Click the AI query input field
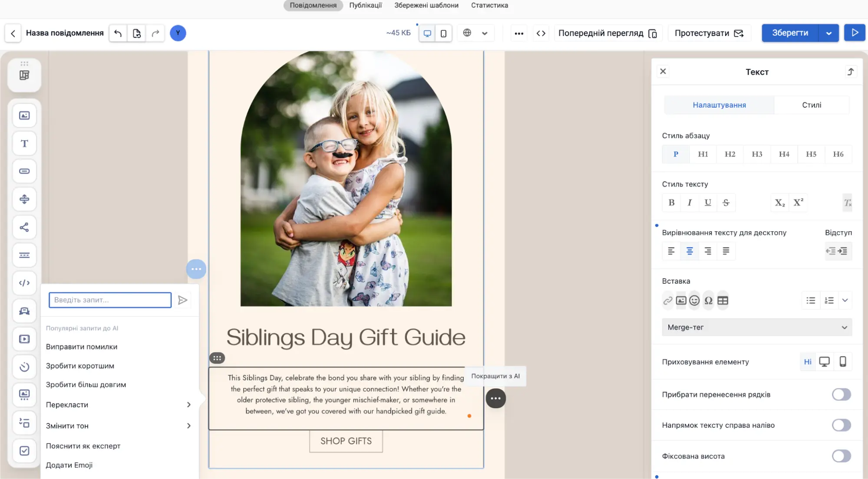Screen dimensions: 868x479 click(110, 300)
